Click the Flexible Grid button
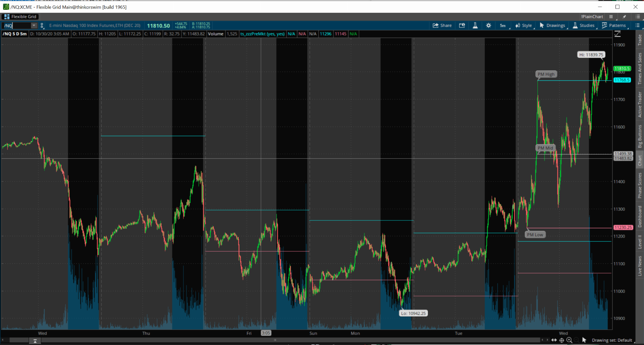 (20, 17)
